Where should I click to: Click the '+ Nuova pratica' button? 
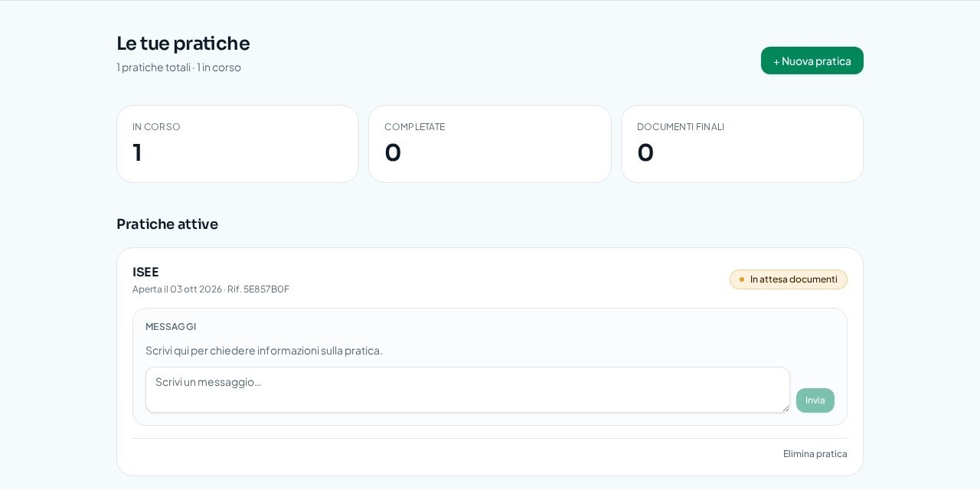click(x=812, y=60)
